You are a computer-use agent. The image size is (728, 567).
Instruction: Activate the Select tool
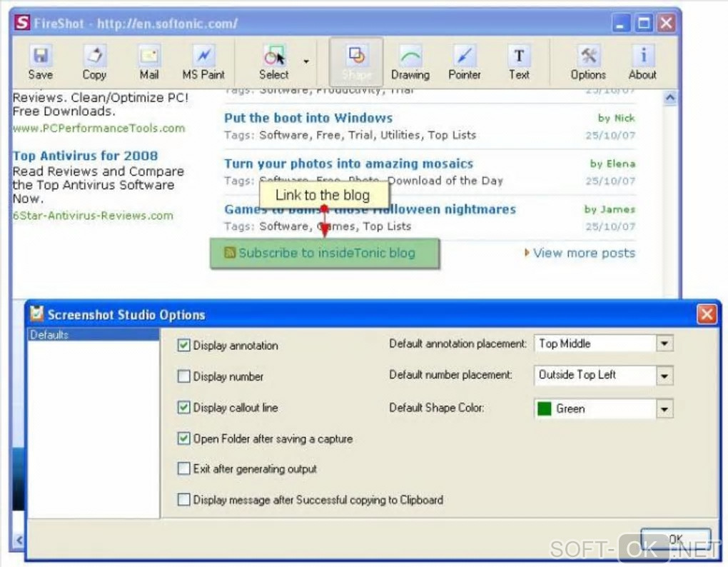(x=273, y=63)
